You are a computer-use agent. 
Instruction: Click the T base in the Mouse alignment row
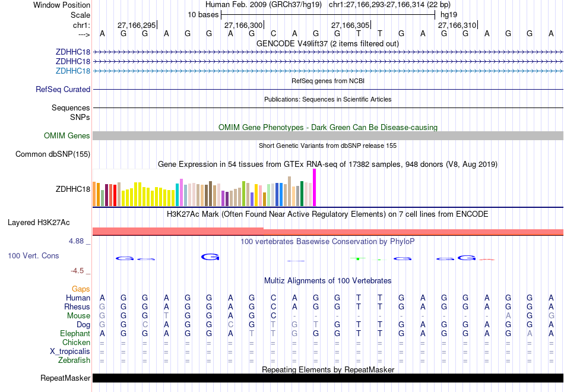pos(166,316)
